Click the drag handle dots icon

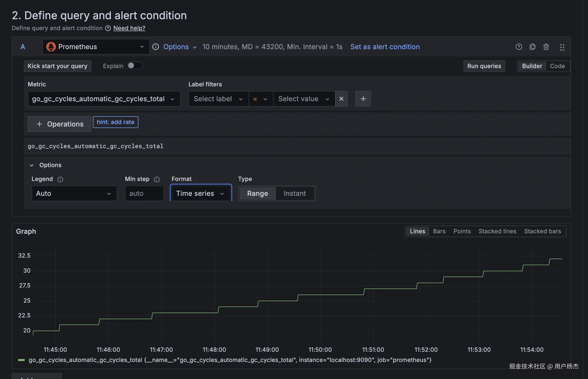pos(562,47)
